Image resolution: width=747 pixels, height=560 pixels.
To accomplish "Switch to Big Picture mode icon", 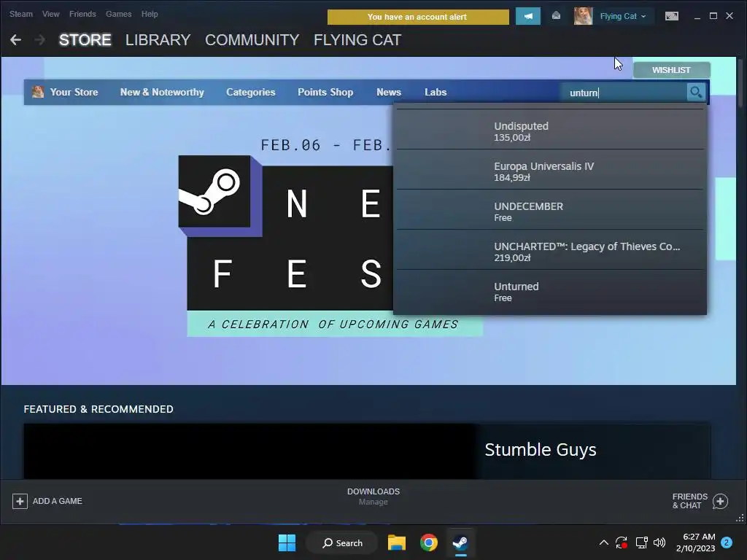I will pos(672,16).
